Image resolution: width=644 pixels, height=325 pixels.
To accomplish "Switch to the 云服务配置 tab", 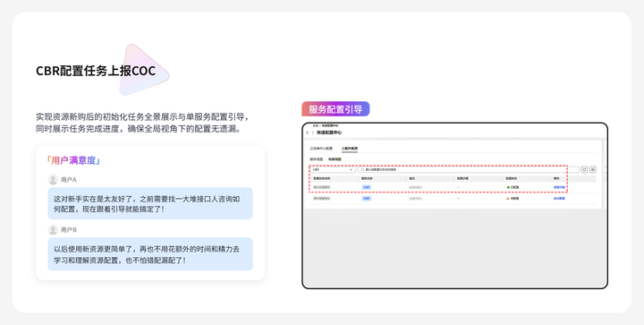I will [x=350, y=149].
